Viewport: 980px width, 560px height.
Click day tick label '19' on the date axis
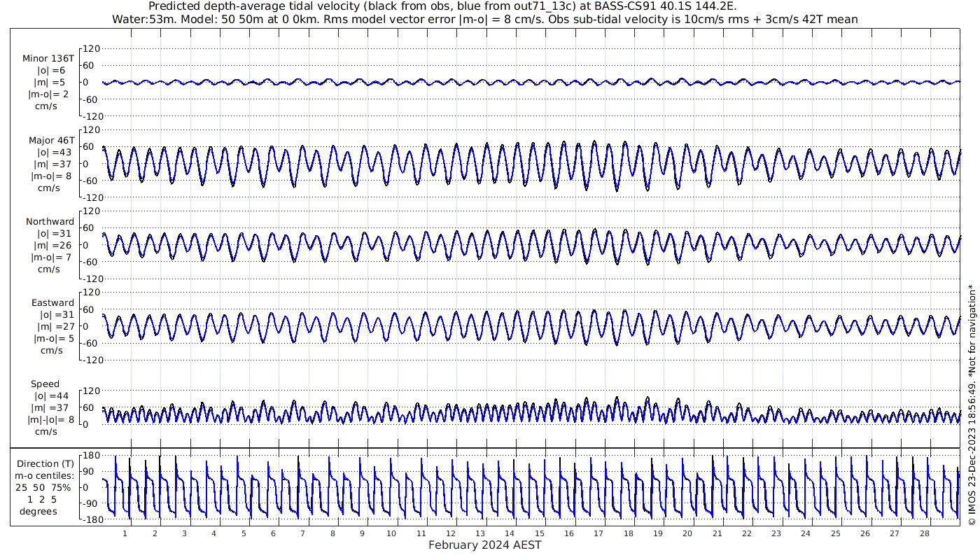pyautogui.click(x=658, y=533)
